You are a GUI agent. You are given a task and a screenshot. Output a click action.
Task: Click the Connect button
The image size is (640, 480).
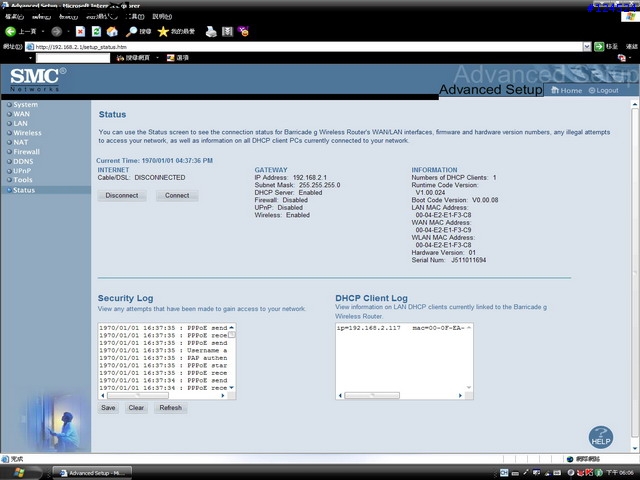coord(177,196)
